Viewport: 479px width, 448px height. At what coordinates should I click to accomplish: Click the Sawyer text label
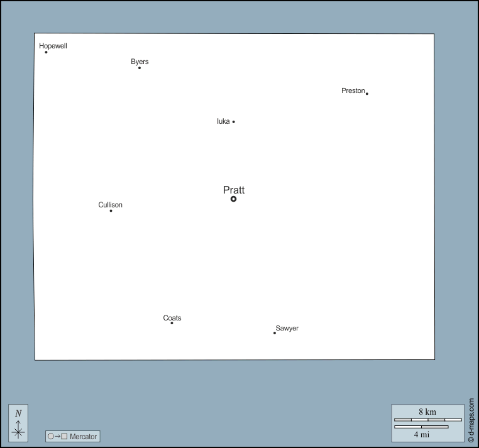pyautogui.click(x=287, y=328)
